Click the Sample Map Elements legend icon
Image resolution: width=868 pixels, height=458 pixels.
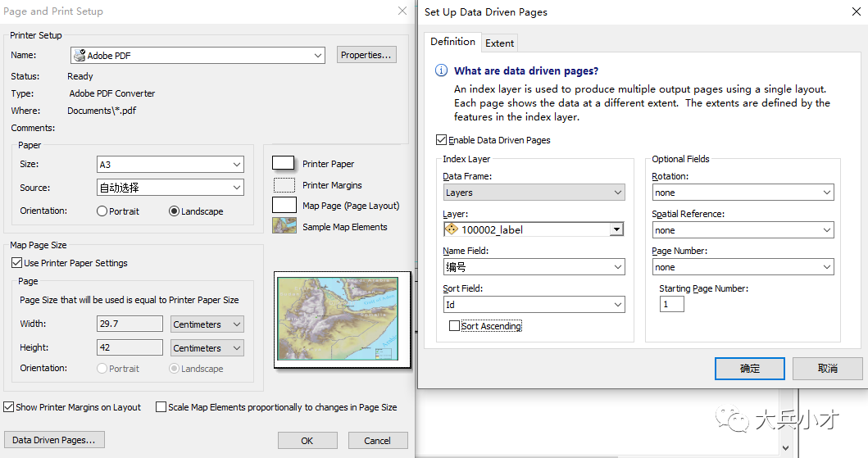click(284, 225)
